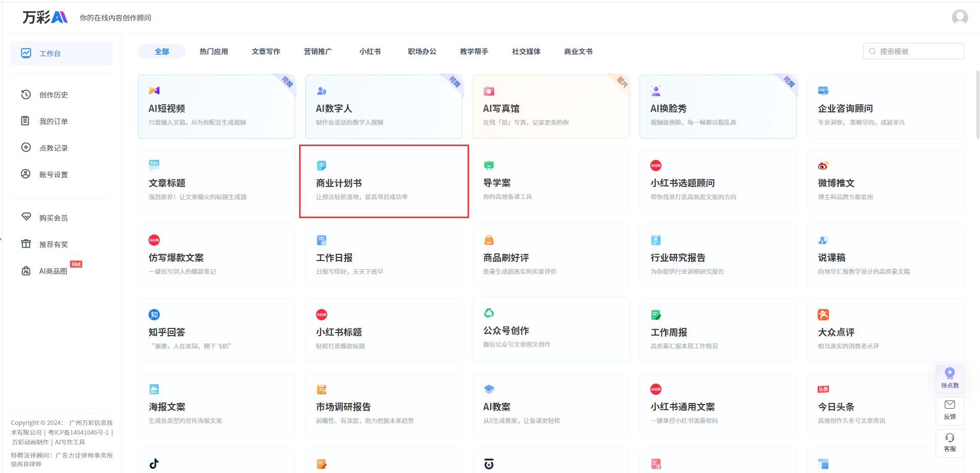Image resolution: width=980 pixels, height=473 pixels.
Task: Switch to the 职场办公 tab
Action: [x=422, y=52]
